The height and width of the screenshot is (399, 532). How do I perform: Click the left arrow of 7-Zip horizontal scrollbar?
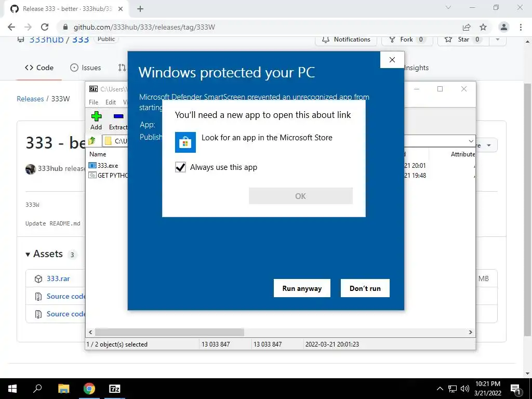click(90, 332)
